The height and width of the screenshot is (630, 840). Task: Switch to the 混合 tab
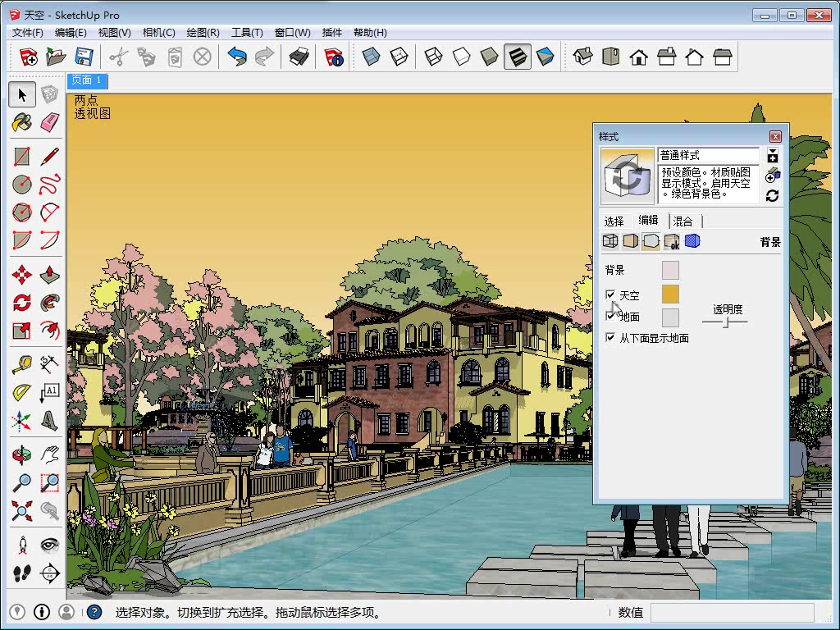tap(682, 221)
